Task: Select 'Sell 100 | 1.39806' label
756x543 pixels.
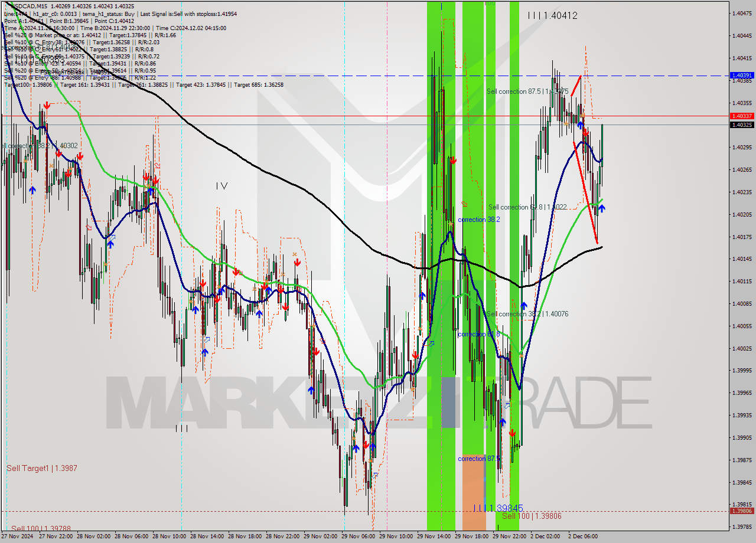Action: point(532,516)
